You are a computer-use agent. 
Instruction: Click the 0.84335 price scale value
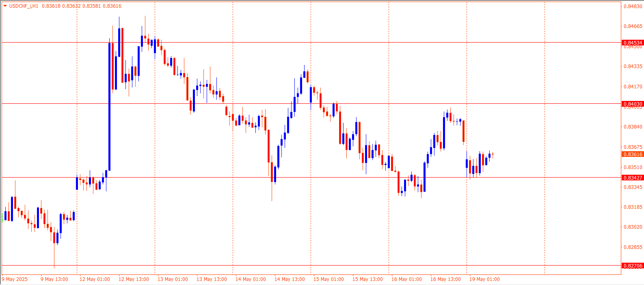pos(633,66)
